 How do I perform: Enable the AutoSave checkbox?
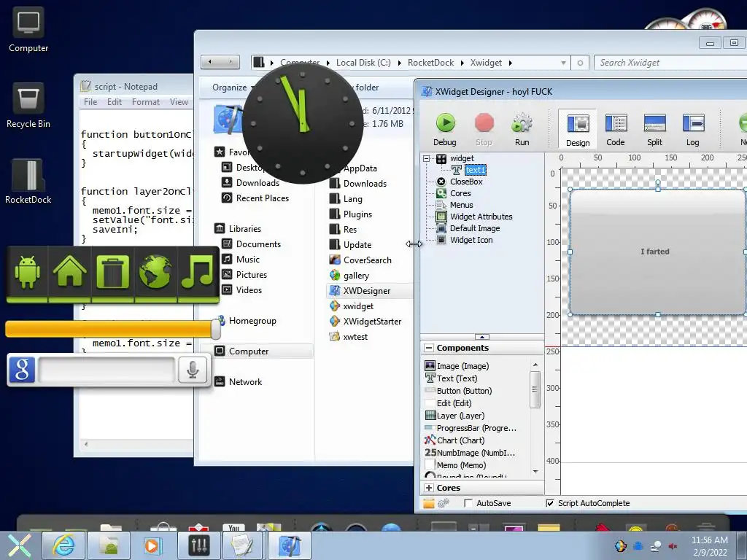[468, 503]
